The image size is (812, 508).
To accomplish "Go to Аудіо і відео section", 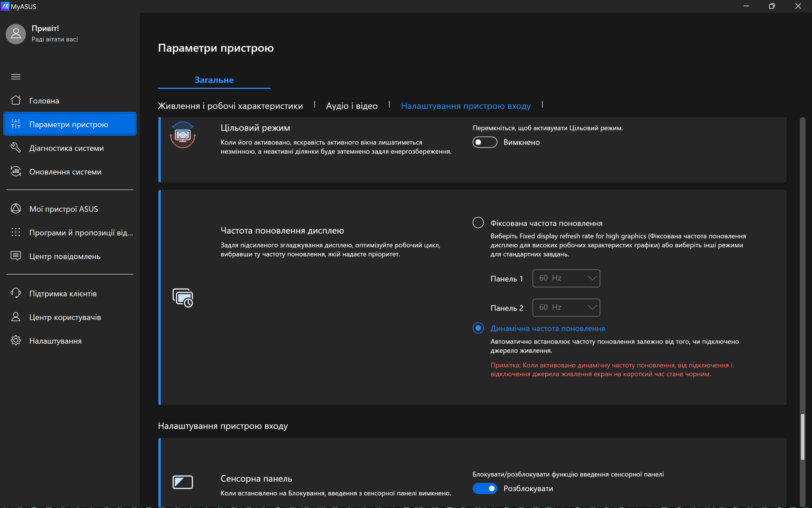I will (x=351, y=106).
